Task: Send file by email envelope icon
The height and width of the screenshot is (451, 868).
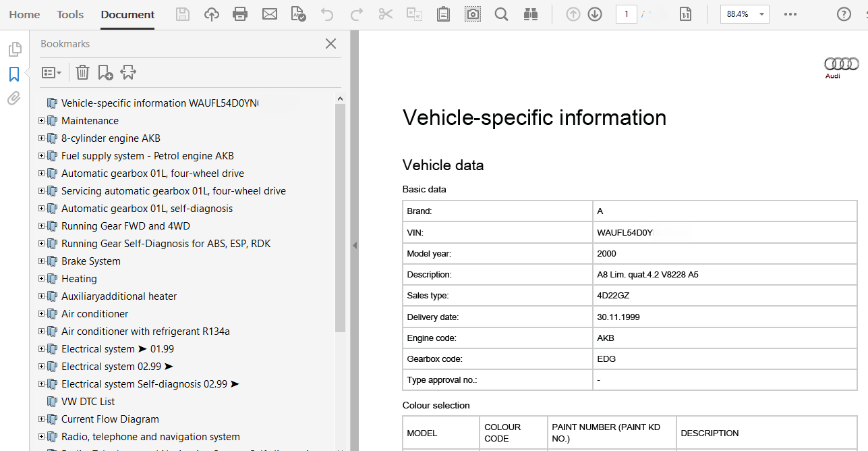Action: click(x=270, y=14)
